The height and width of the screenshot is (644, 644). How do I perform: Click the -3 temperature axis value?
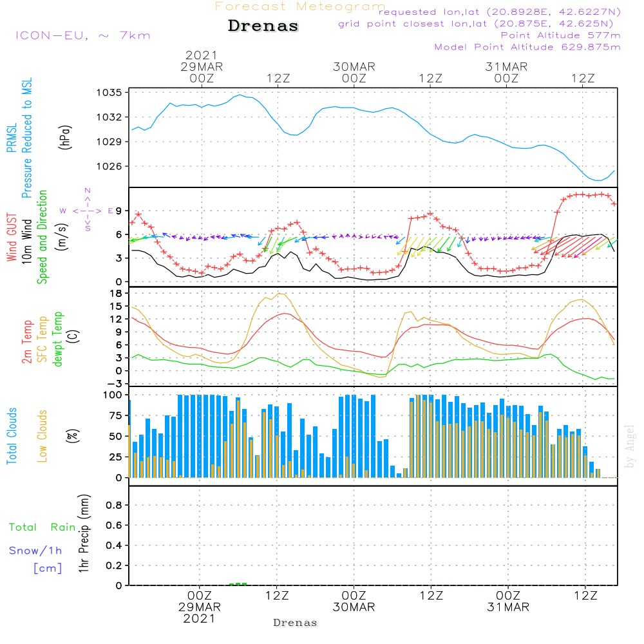[x=113, y=384]
